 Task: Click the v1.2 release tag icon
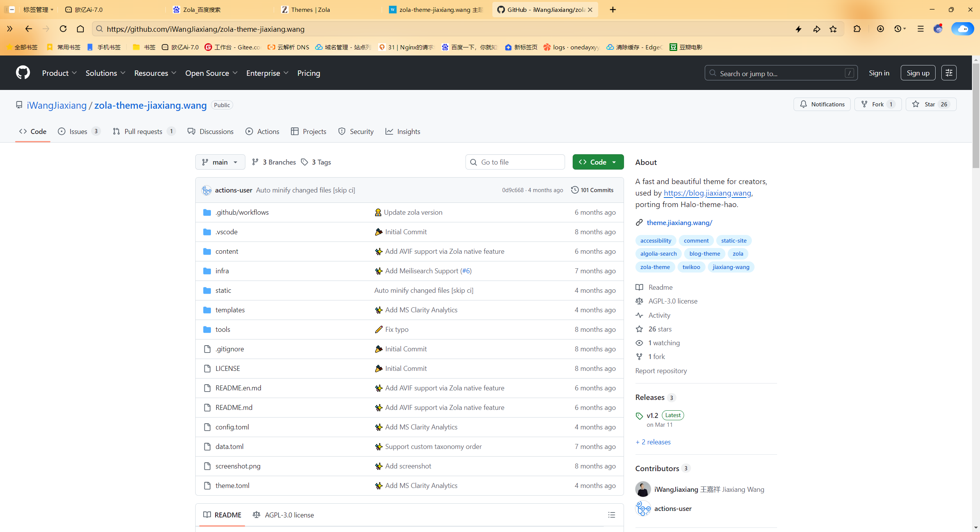(x=639, y=416)
